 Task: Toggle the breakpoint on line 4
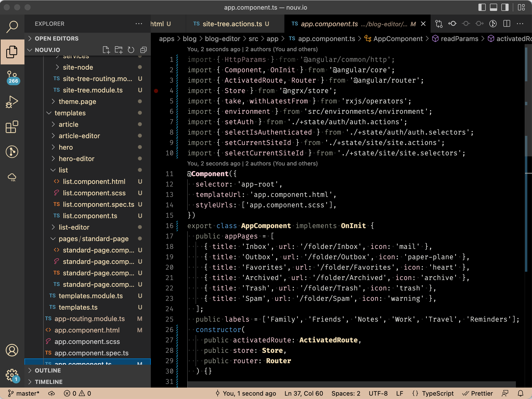156,91
